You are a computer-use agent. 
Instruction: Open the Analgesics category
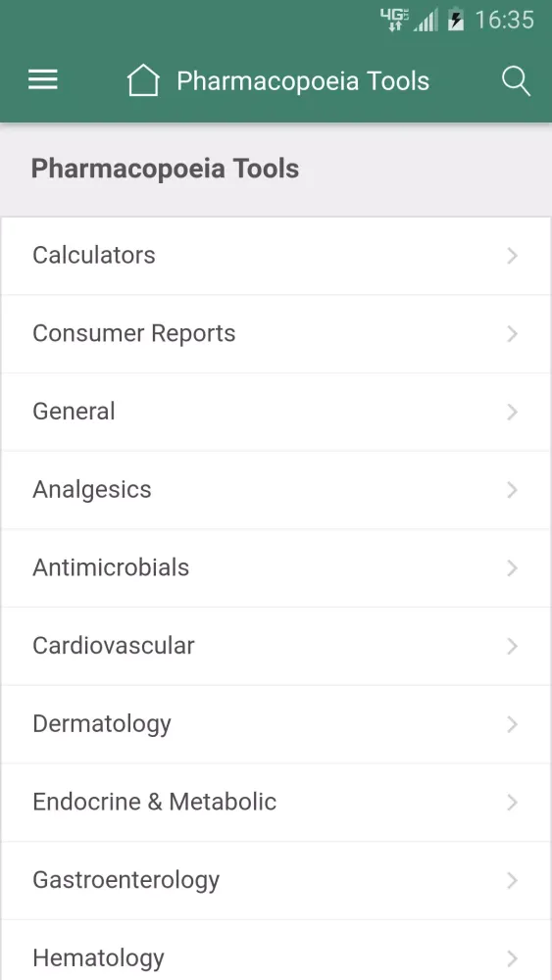(x=276, y=490)
